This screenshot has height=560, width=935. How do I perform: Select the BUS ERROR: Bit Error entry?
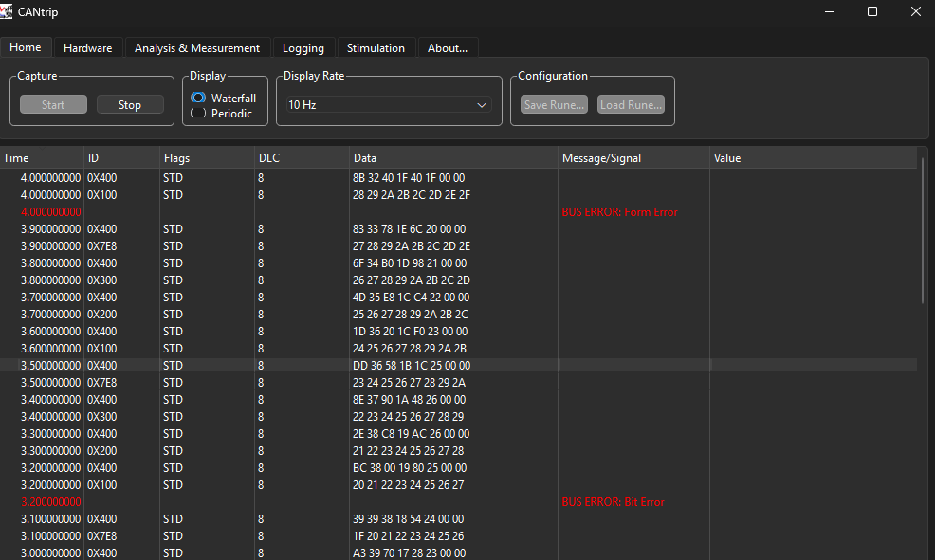[613, 502]
